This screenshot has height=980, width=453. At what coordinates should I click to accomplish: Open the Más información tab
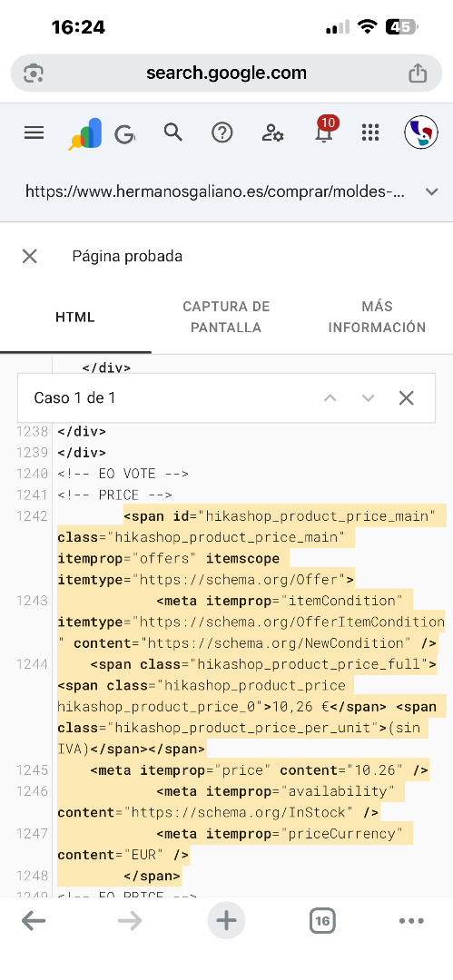(378, 317)
